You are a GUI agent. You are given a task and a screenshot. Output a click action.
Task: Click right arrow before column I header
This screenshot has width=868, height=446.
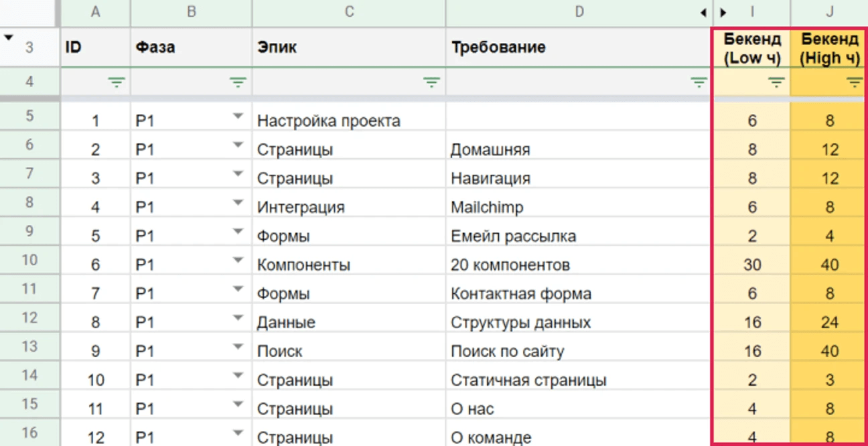click(x=723, y=13)
